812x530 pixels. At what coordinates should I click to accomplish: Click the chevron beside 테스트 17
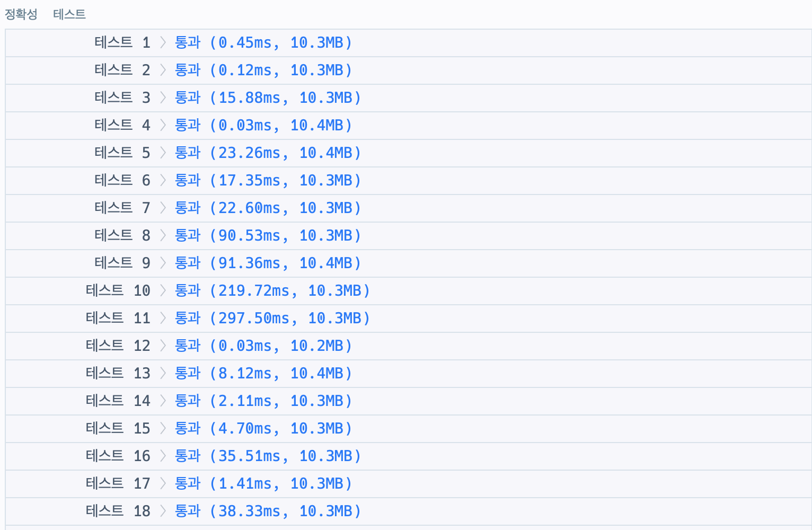tap(163, 483)
